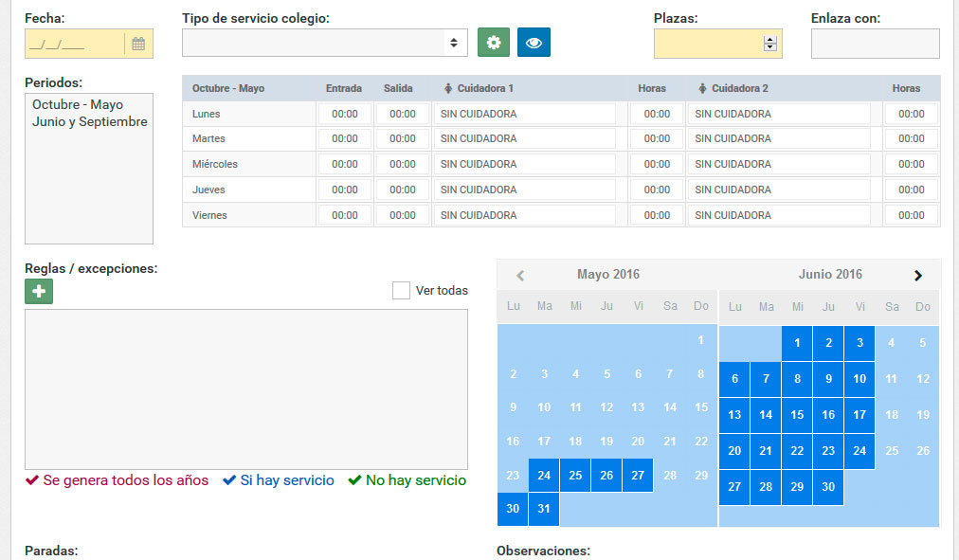Click the Enlaza con input field
The width and height of the screenshot is (959, 560).
click(x=876, y=44)
